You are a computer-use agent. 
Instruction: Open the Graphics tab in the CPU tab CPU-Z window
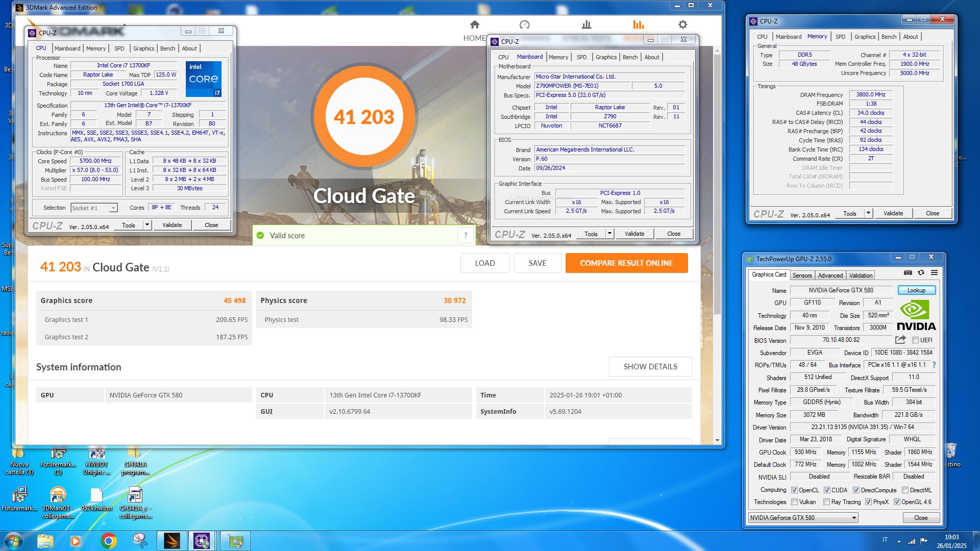click(143, 48)
